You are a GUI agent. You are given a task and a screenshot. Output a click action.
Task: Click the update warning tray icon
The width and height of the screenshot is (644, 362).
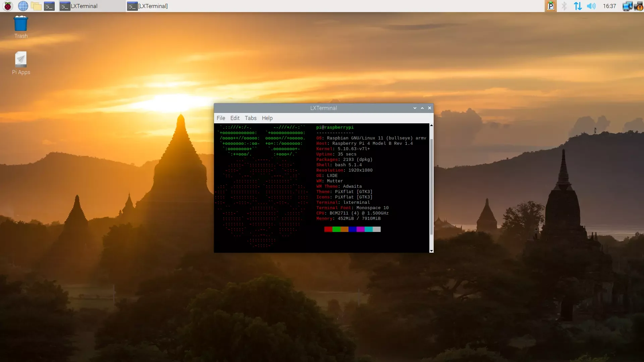point(638,6)
